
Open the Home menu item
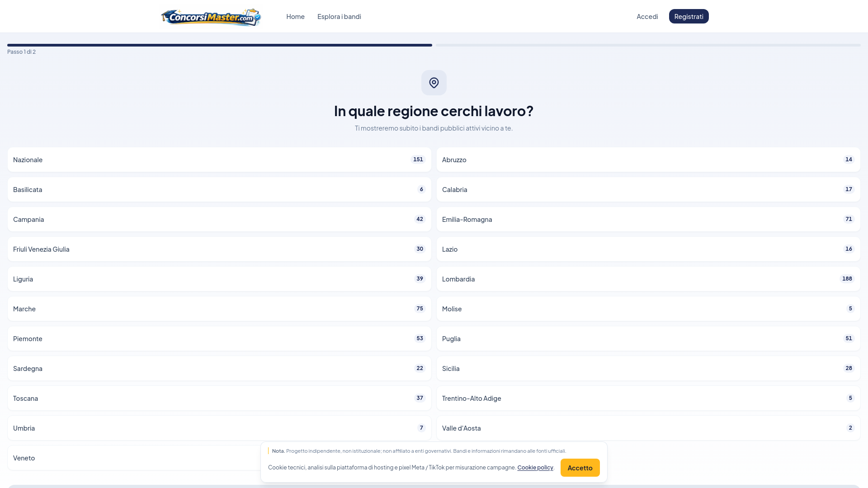coord(295,16)
